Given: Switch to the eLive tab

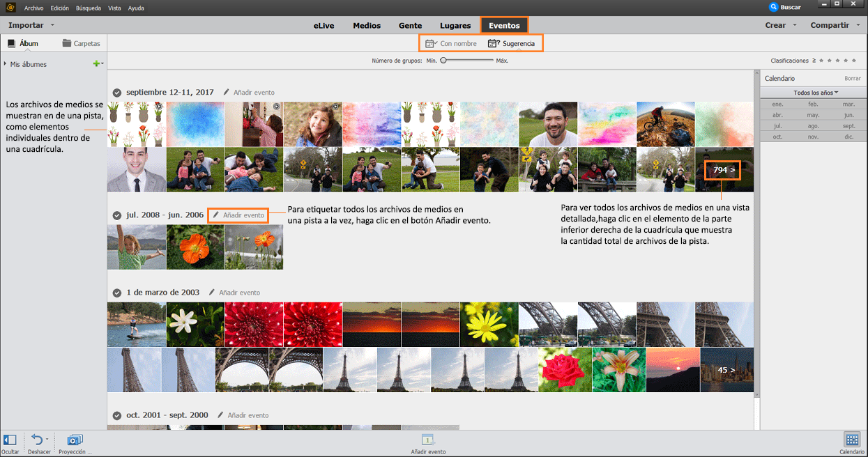Looking at the screenshot, I should [324, 26].
